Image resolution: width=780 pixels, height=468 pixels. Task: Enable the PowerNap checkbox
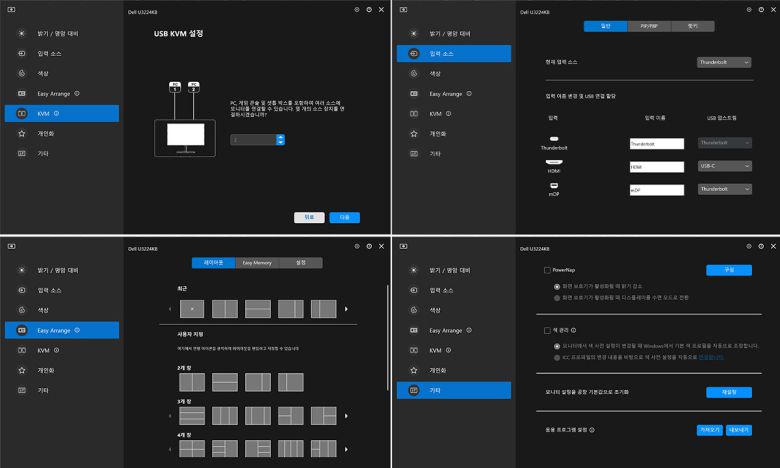(547, 270)
